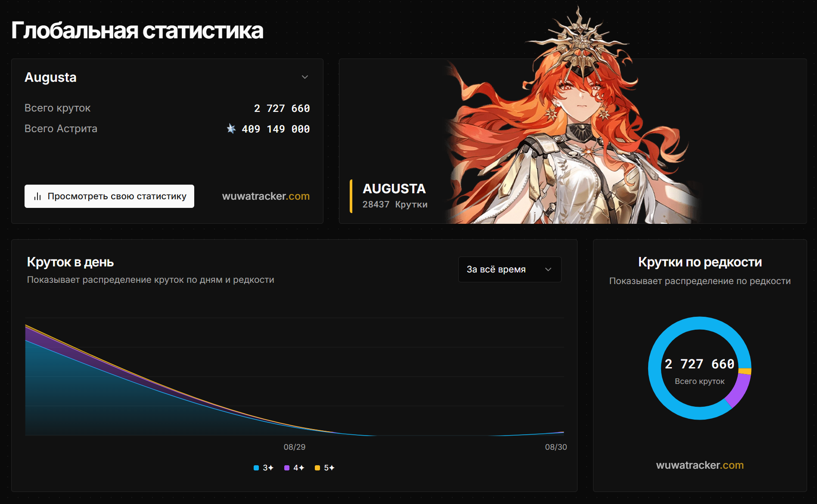This screenshot has width=817, height=504.
Task: Open the Augusta banner dropdown
Action: (x=167, y=77)
